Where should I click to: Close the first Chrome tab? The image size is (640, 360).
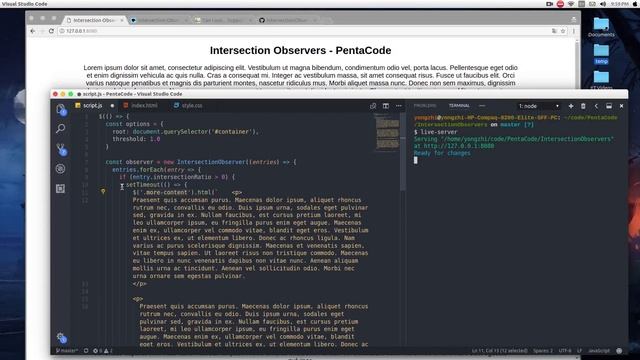click(122, 20)
